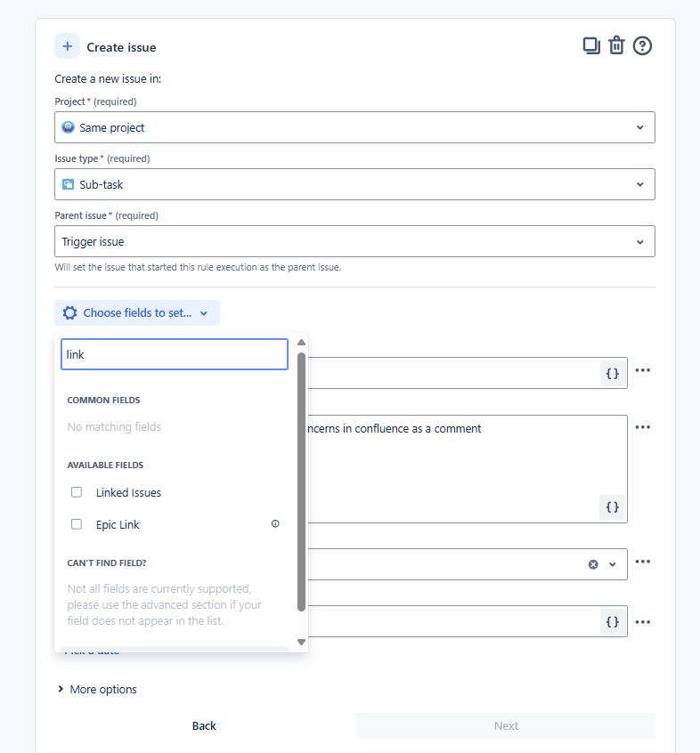Click the duplicate component icon
This screenshot has height=753, width=700.
click(591, 45)
